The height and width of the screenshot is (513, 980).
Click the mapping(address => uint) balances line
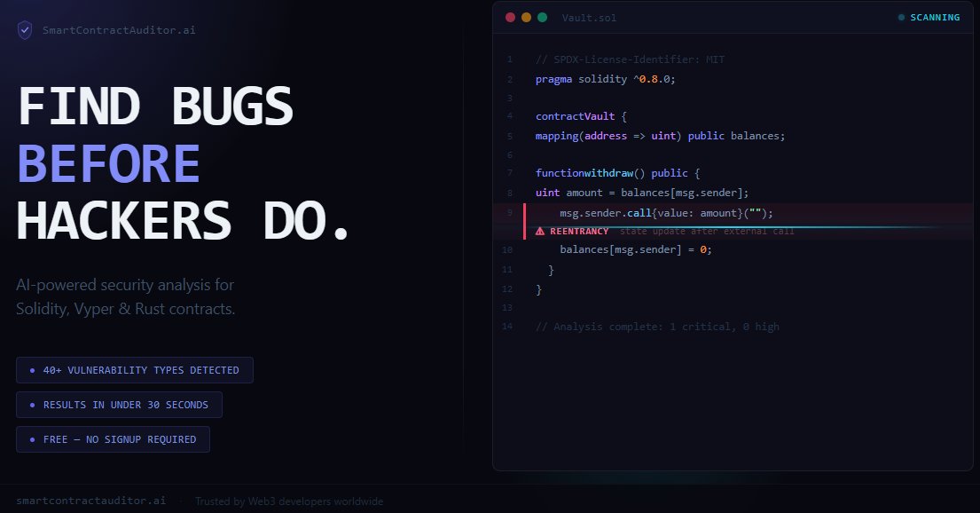[660, 136]
